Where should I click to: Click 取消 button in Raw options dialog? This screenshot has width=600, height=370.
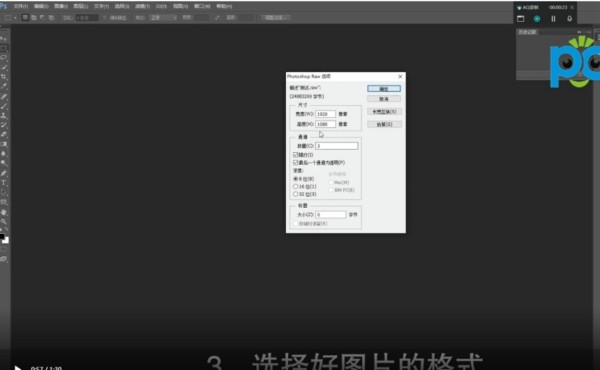pyautogui.click(x=384, y=99)
